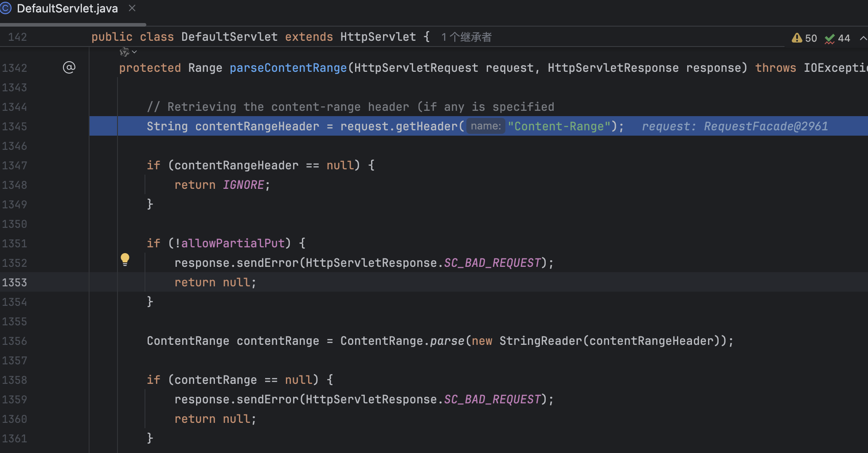Click the IGNORE constant on line 1348
The image size is (868, 453).
click(x=243, y=185)
